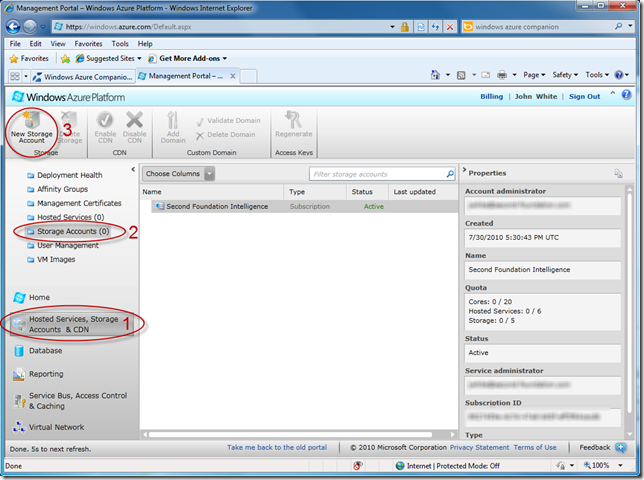This screenshot has width=644, height=480.
Task: Select Affinity Groups in tree
Action: pyautogui.click(x=58, y=189)
